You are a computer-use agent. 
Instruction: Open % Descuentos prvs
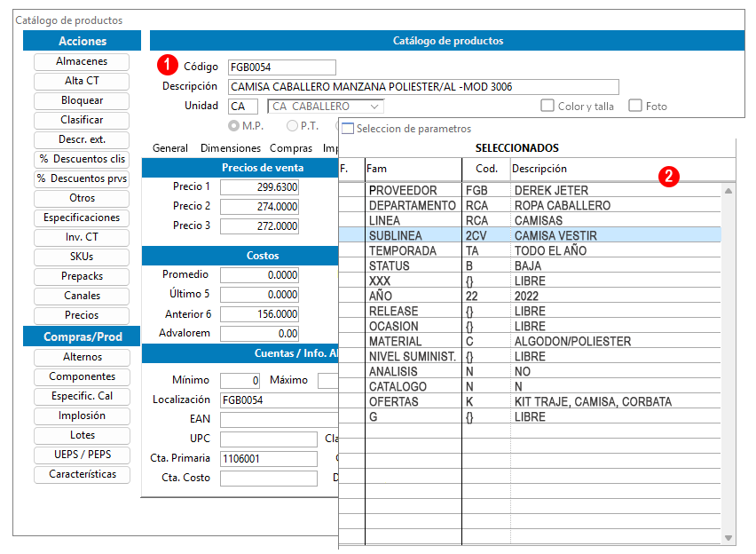click(x=82, y=178)
